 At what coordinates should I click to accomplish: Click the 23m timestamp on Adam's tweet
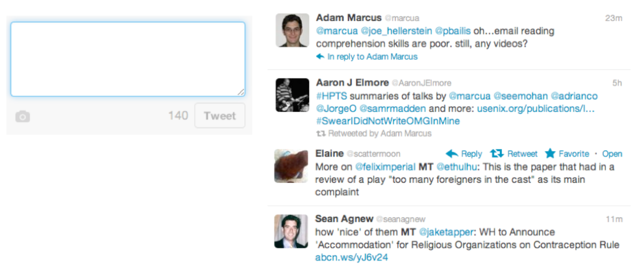click(613, 19)
